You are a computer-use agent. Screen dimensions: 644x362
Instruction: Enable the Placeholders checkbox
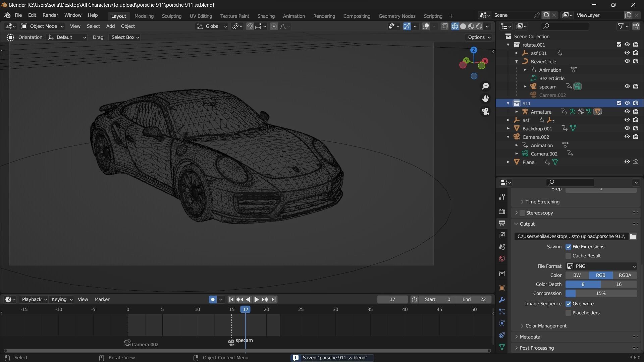pyautogui.click(x=568, y=313)
